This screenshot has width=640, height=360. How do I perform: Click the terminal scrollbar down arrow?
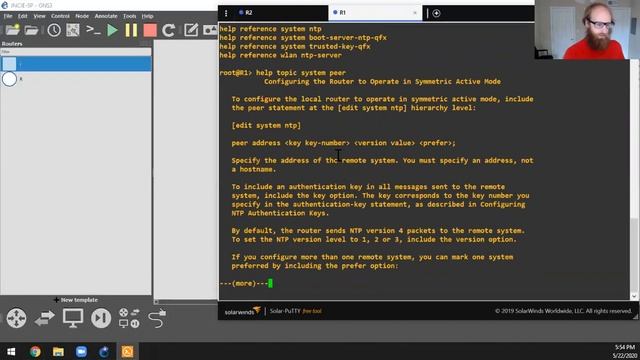(634, 296)
